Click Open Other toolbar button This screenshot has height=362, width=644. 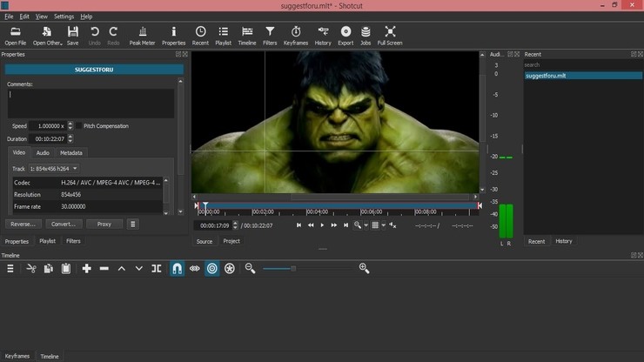pos(47,36)
